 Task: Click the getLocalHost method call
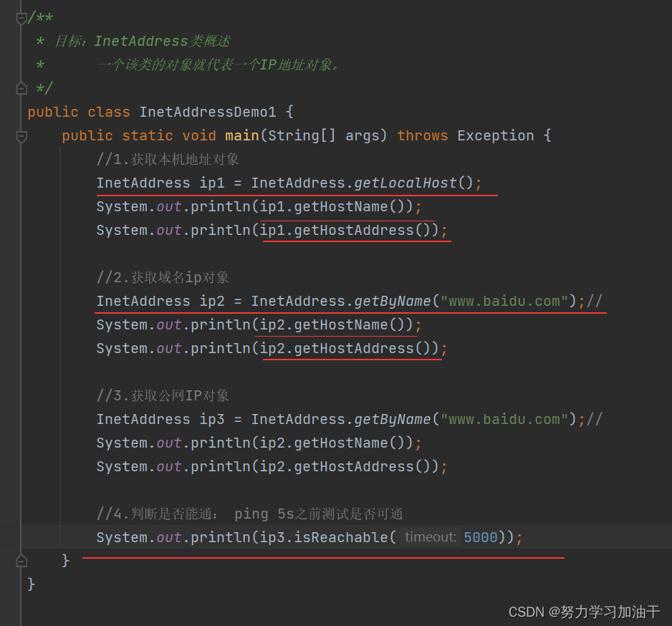405,183
